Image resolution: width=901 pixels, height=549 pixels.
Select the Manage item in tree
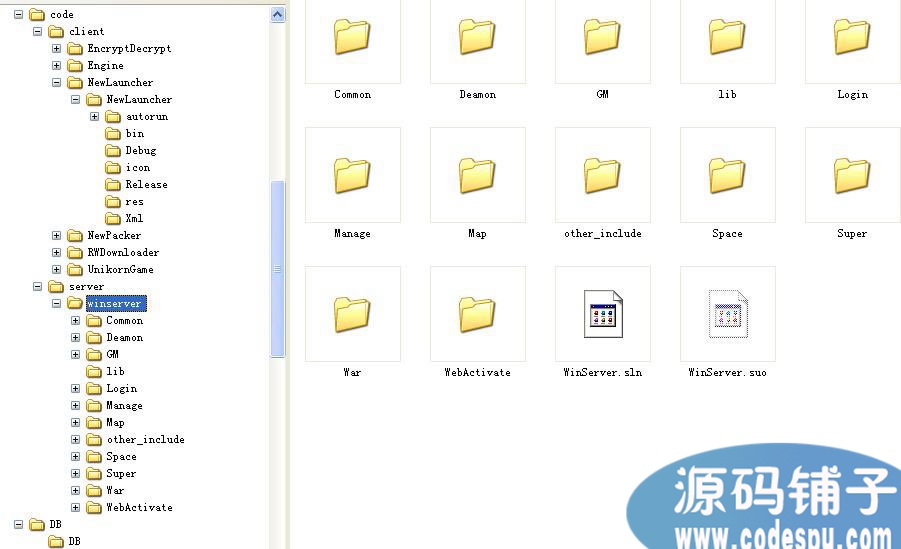(124, 405)
